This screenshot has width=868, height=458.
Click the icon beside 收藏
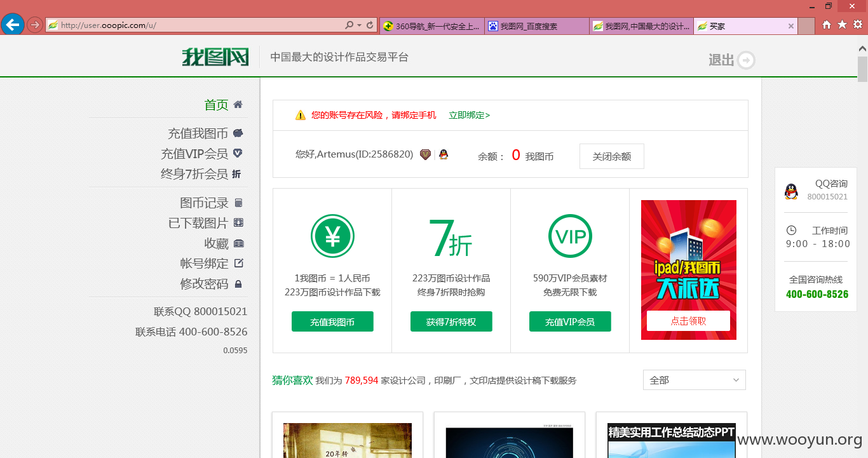pyautogui.click(x=239, y=243)
